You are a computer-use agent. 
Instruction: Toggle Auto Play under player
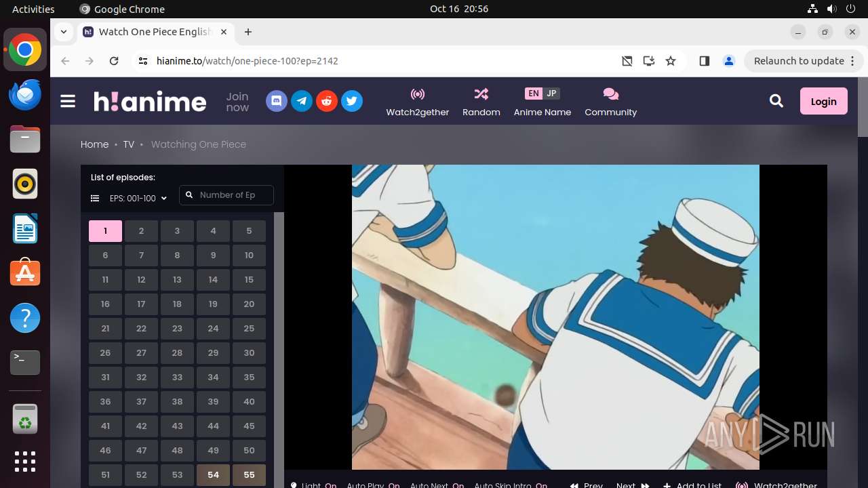373,485
